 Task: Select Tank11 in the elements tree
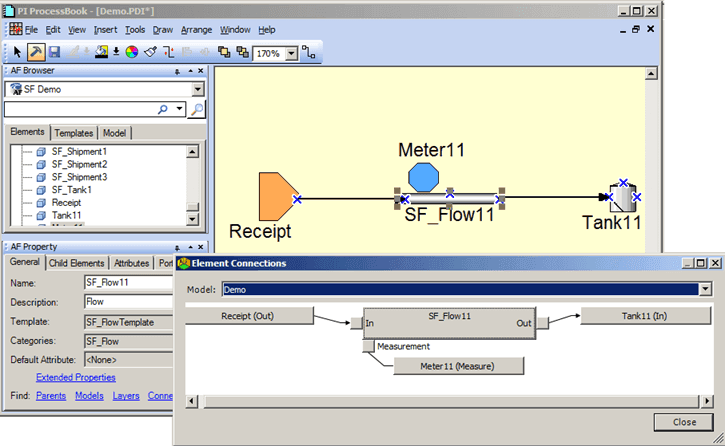(66, 215)
